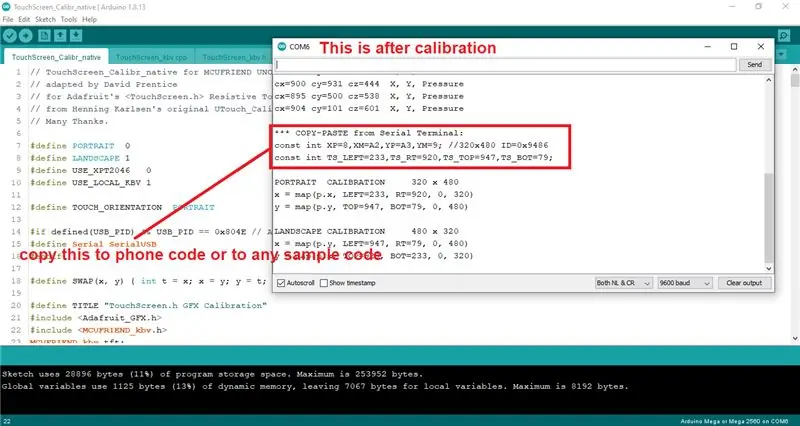The image size is (800, 426).
Task: Click the Send button
Action: pyautogui.click(x=755, y=65)
